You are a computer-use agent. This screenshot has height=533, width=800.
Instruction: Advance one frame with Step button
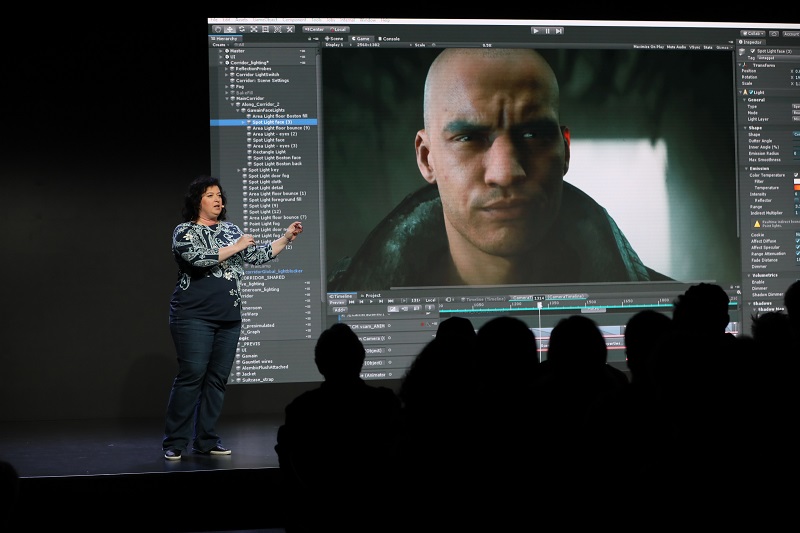[559, 31]
